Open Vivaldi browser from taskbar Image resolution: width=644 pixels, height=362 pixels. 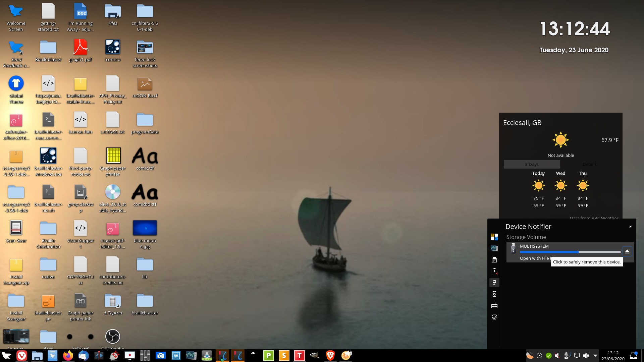click(22, 356)
